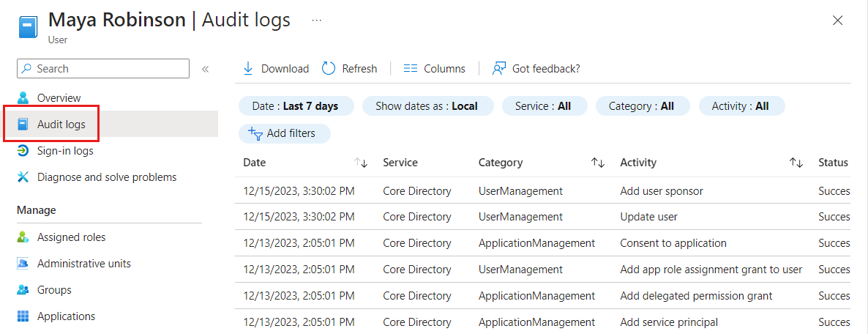Open the Columns chooser icon
868x334 pixels.
tap(411, 68)
